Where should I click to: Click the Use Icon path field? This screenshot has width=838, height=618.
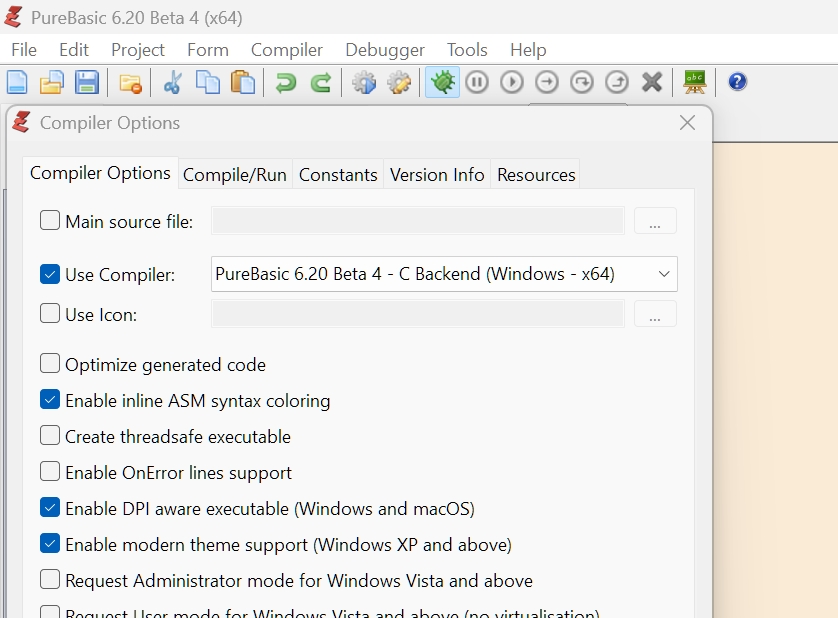[418, 313]
